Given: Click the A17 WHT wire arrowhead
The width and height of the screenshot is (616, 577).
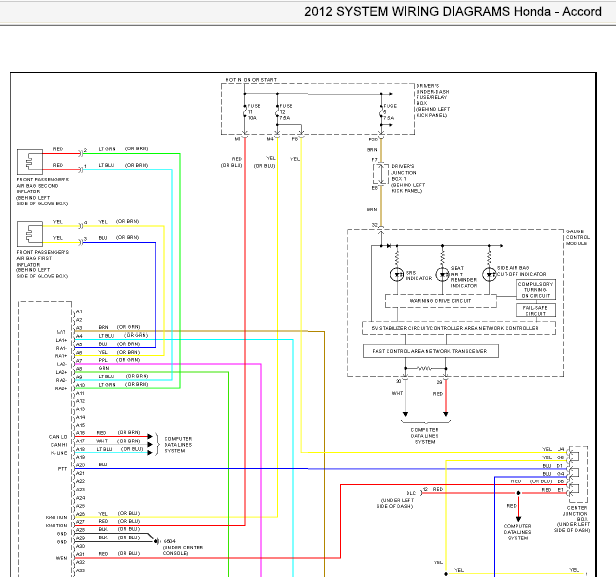Looking at the screenshot, I should click(150, 445).
